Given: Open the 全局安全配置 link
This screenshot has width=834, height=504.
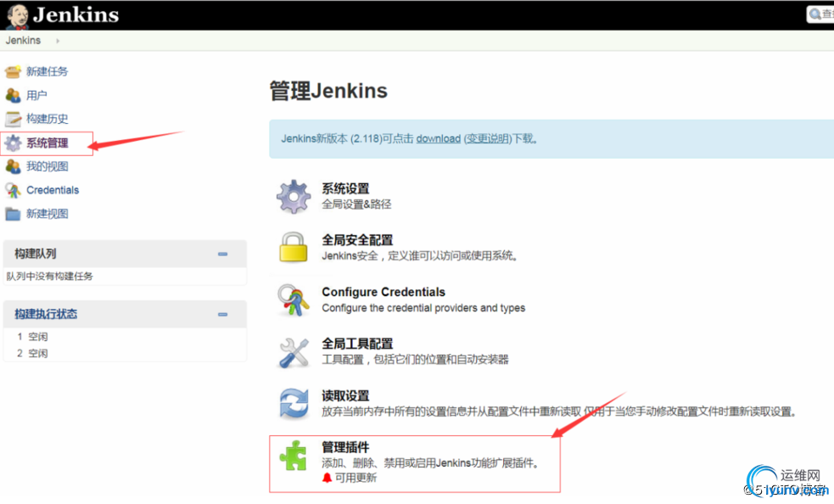Looking at the screenshot, I should pyautogui.click(x=357, y=240).
